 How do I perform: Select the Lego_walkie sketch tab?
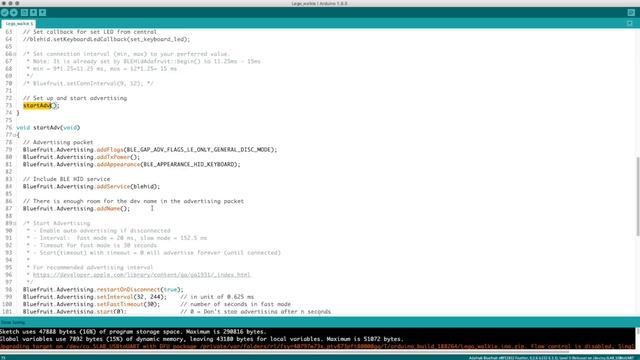[18, 24]
